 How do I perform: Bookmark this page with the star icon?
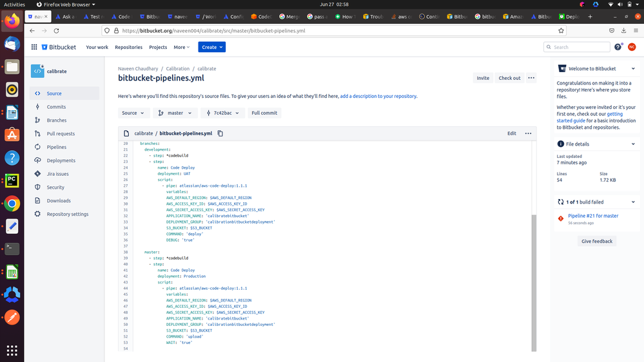tap(561, 31)
